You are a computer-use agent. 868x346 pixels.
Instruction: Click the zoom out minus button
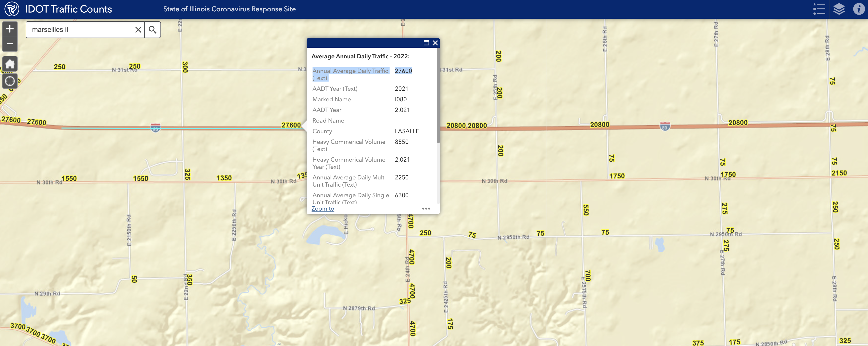tap(10, 44)
